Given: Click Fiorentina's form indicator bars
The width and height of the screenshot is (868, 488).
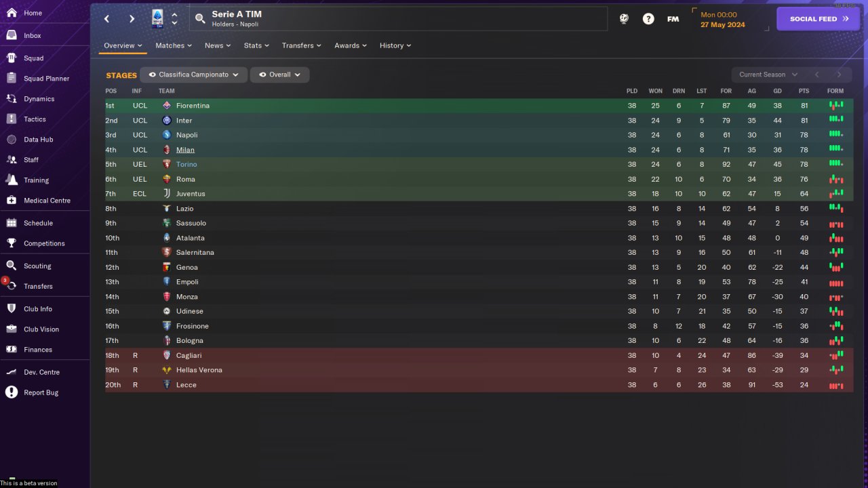Looking at the screenshot, I should (x=835, y=105).
